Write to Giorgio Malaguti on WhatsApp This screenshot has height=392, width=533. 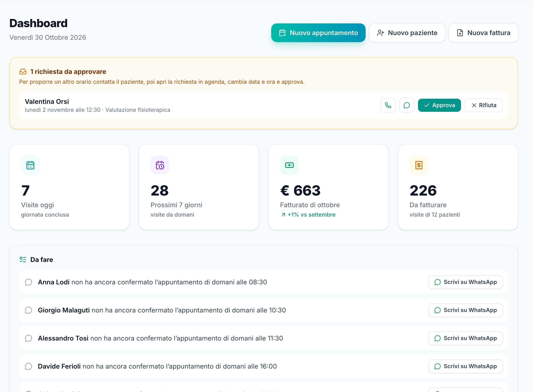coord(465,310)
